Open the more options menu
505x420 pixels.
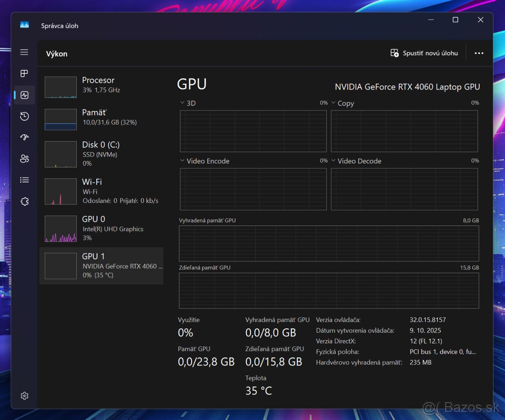point(479,53)
